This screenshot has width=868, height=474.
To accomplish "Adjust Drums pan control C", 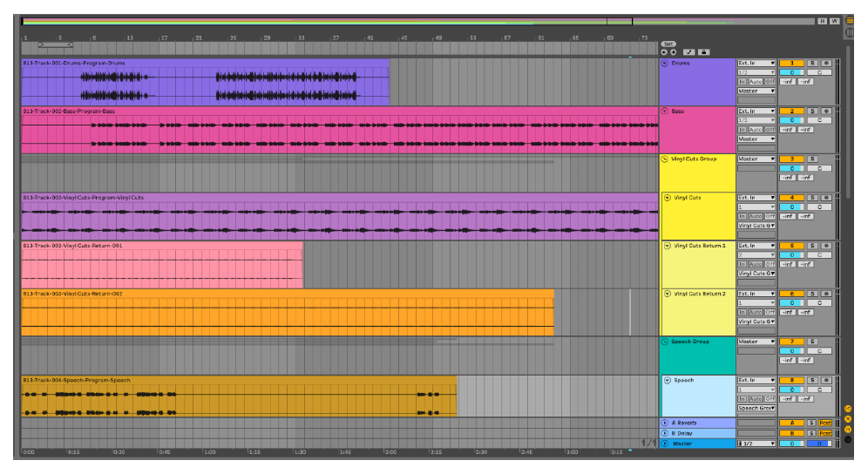I will [x=819, y=72].
